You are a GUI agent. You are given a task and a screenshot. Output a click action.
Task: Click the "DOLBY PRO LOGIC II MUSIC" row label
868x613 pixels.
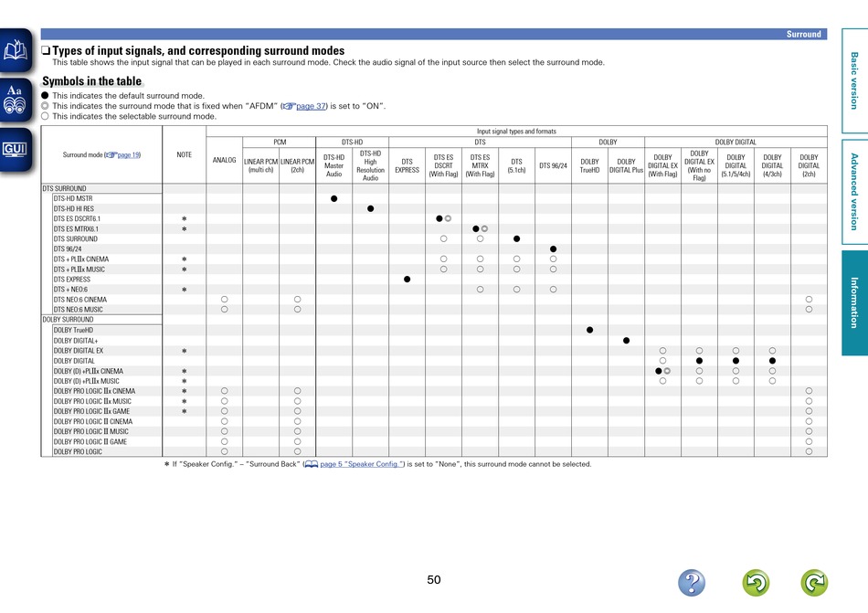coord(90,431)
